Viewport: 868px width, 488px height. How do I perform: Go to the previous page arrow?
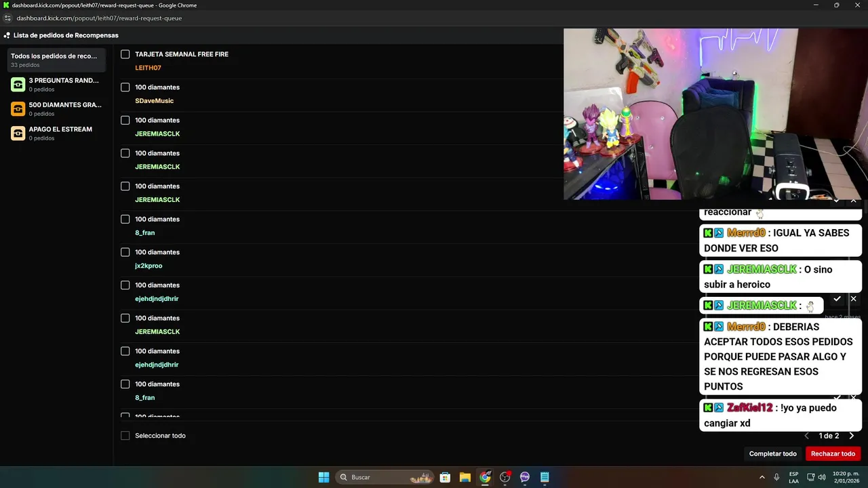[806, 436]
